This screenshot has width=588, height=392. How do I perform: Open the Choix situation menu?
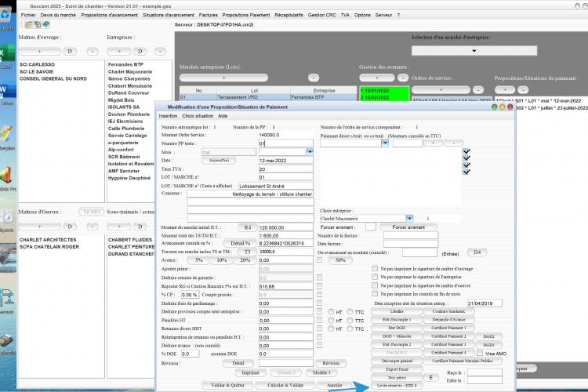198,116
